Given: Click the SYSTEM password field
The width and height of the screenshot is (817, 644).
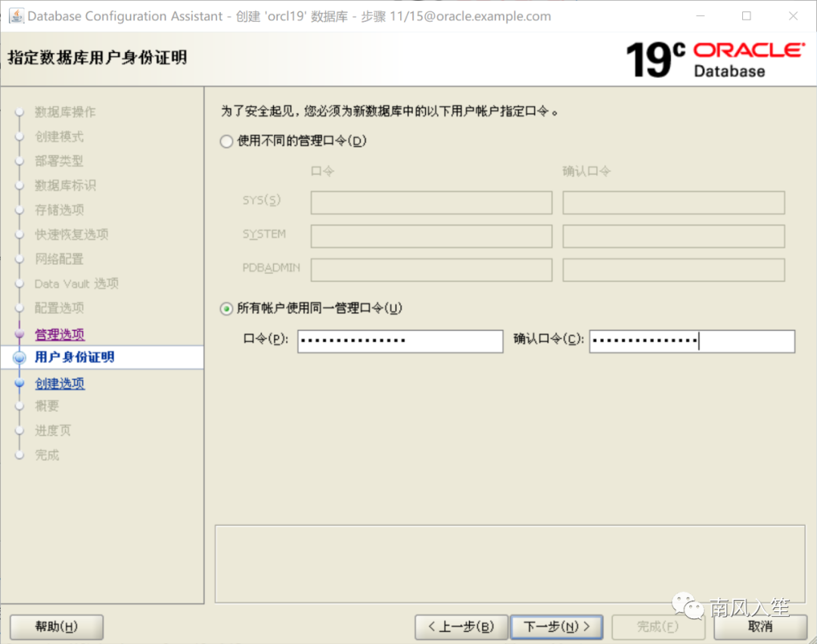Looking at the screenshot, I should pyautogui.click(x=431, y=236).
